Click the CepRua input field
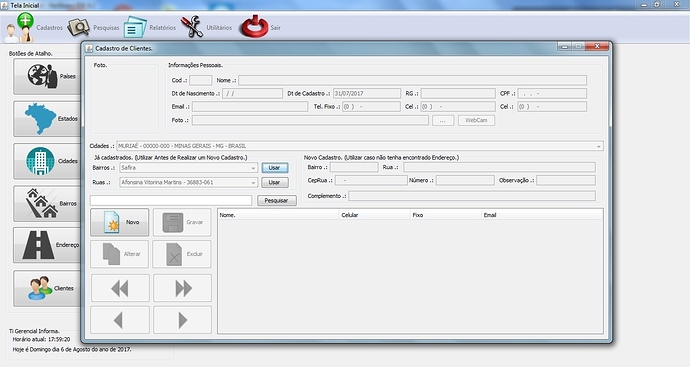The image size is (690, 367). pos(371,180)
